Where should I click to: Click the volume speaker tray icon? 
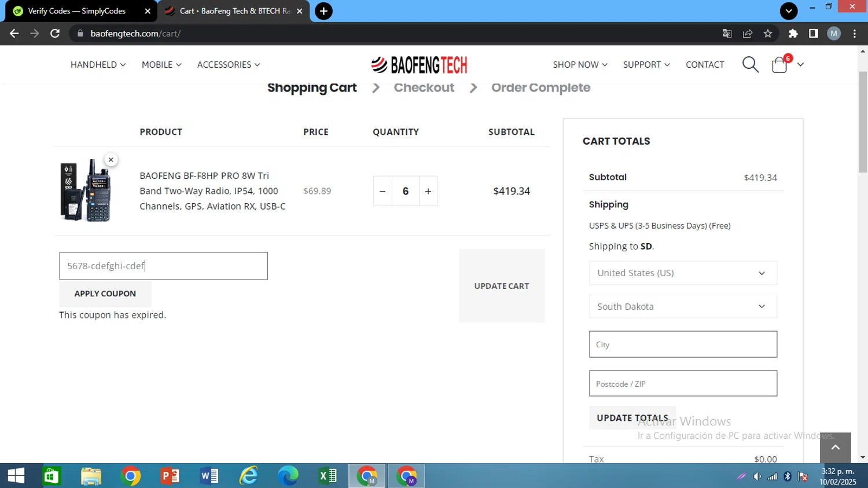[757, 476]
